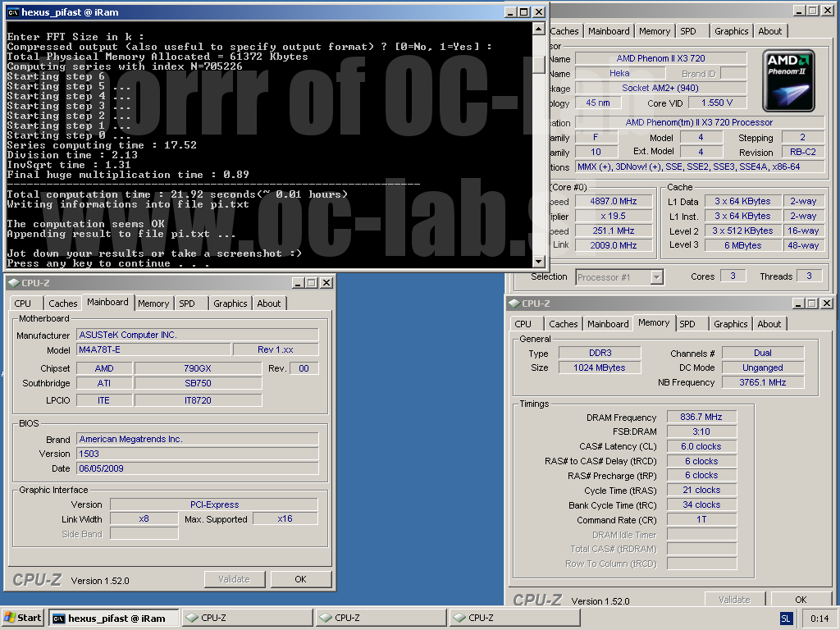Switch to Caches tab in Mainboard CPU-Z window
Viewport: 840px width, 630px height.
click(x=62, y=304)
